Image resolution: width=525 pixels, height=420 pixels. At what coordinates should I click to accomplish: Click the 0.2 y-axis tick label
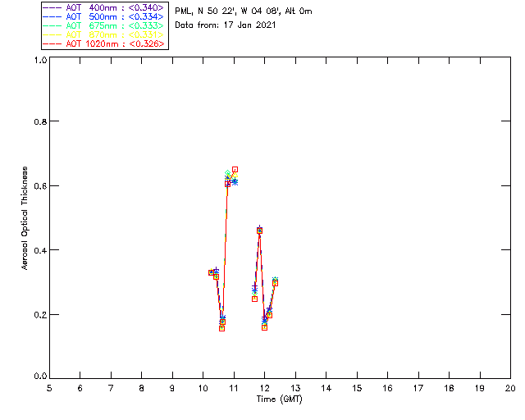point(40,315)
